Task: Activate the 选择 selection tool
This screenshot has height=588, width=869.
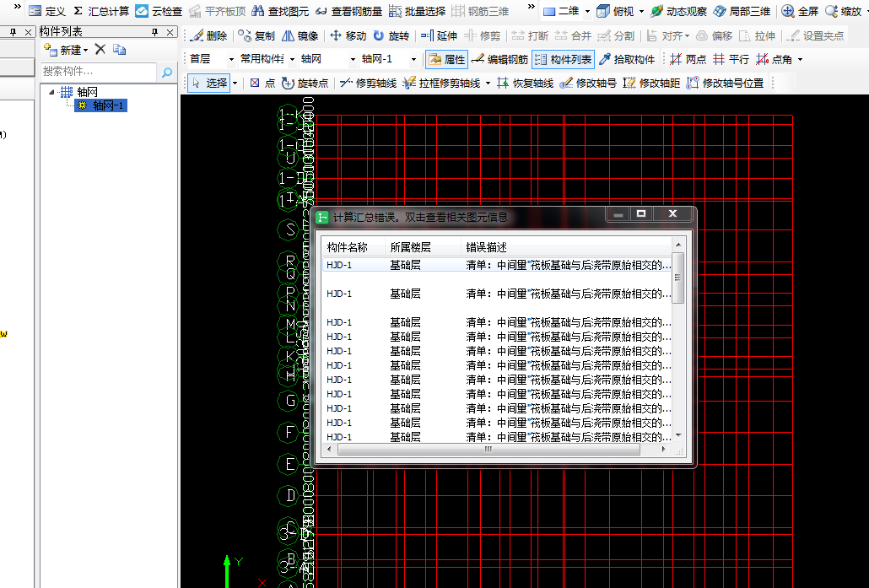Action: (x=208, y=84)
